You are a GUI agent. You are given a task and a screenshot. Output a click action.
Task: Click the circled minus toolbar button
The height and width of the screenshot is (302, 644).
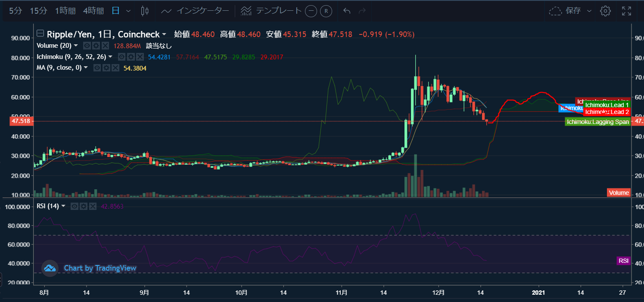pyautogui.click(x=311, y=11)
